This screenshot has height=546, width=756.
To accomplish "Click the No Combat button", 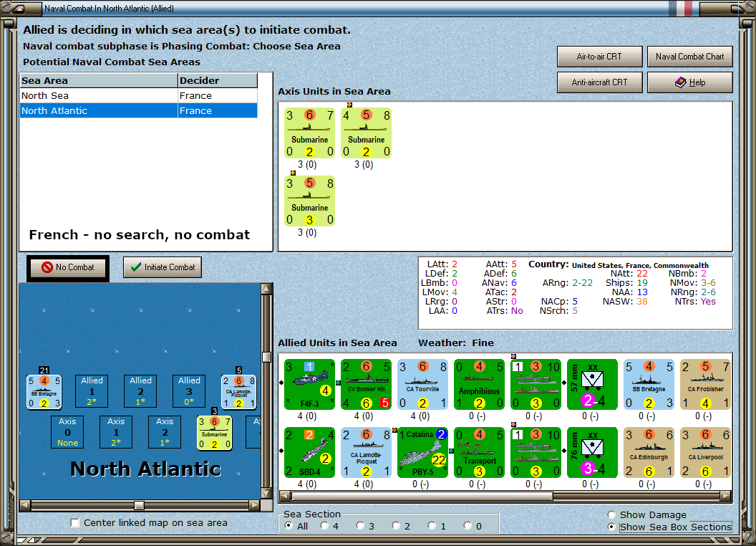I will [x=68, y=267].
